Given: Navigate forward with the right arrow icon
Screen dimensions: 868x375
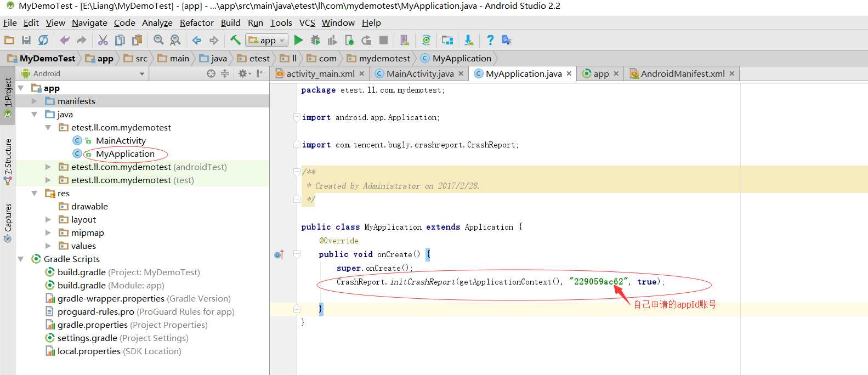Looking at the screenshot, I should point(214,40).
